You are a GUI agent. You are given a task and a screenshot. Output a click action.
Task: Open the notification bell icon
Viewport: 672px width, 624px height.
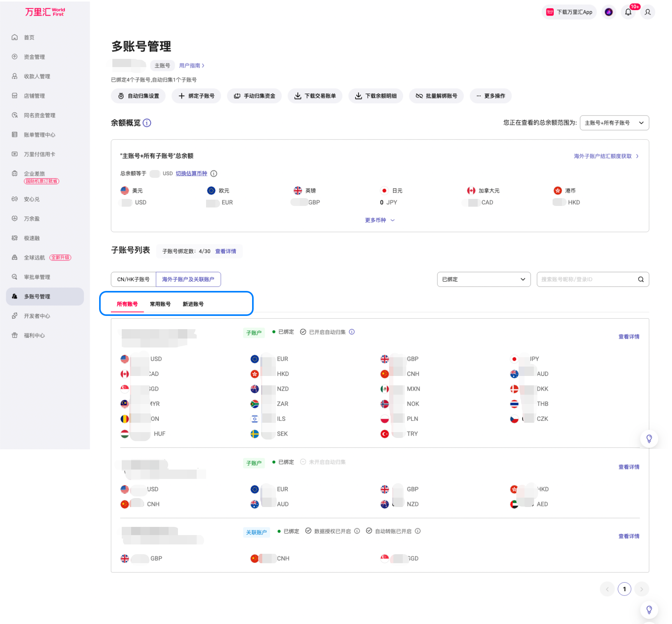coord(628,12)
